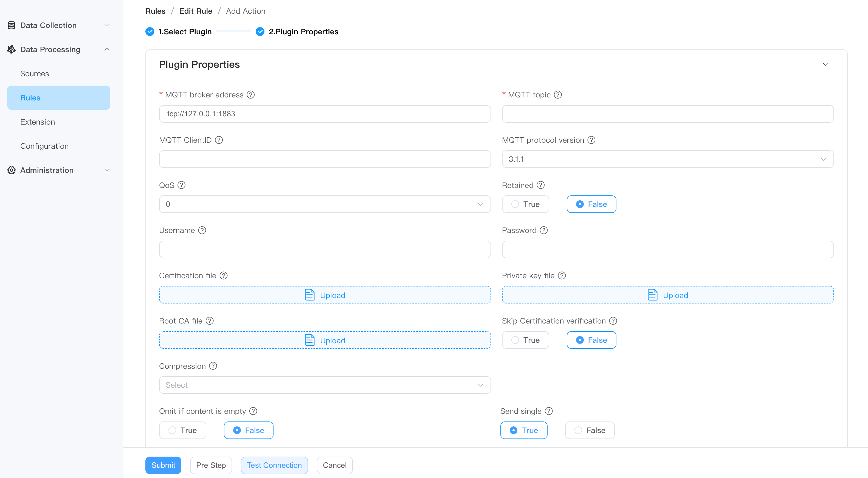This screenshot has width=868, height=478.
Task: Open Sources in the sidebar menu
Action: (34, 74)
